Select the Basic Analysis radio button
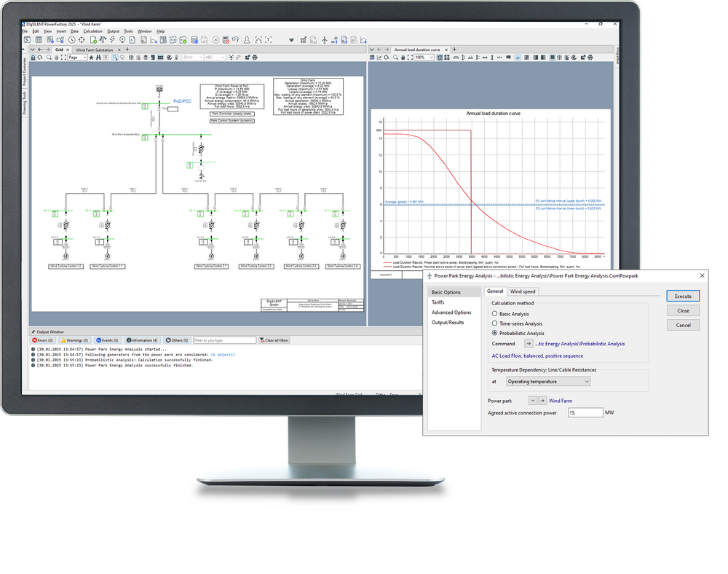The width and height of the screenshot is (728, 574). 495,314
